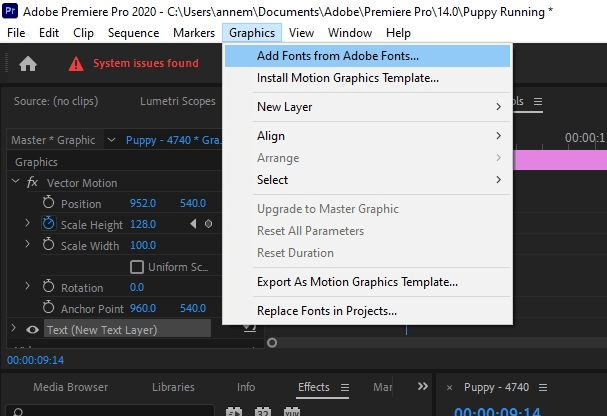Filter Effects by Accelerated Effects badge

tap(234, 411)
